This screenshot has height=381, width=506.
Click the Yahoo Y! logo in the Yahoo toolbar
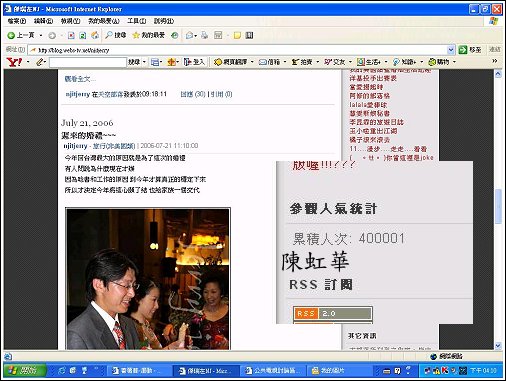(x=14, y=62)
